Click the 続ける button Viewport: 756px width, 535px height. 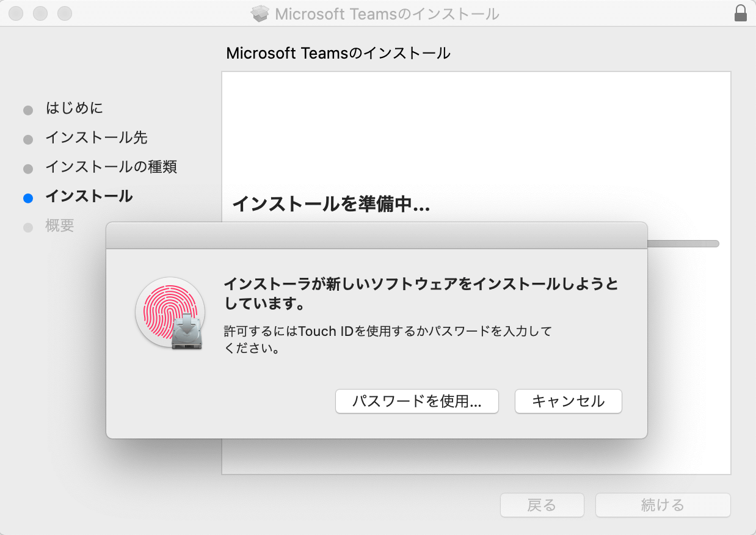point(663,505)
